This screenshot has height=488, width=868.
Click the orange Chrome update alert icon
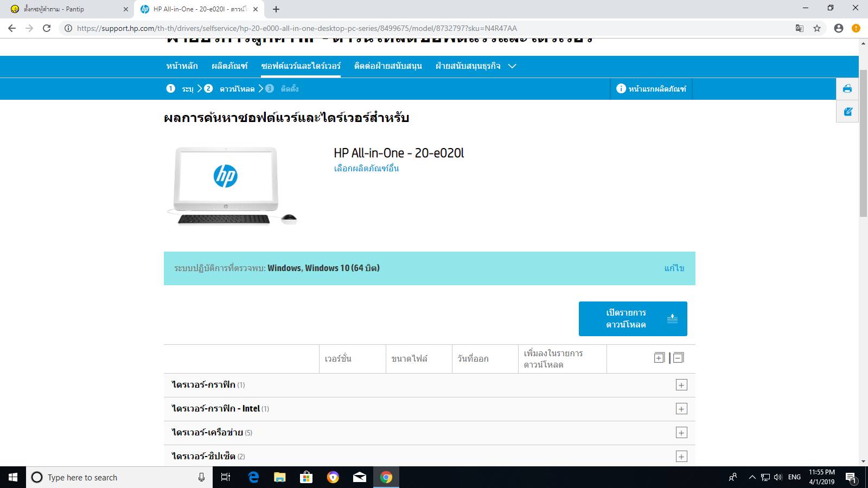(x=856, y=28)
